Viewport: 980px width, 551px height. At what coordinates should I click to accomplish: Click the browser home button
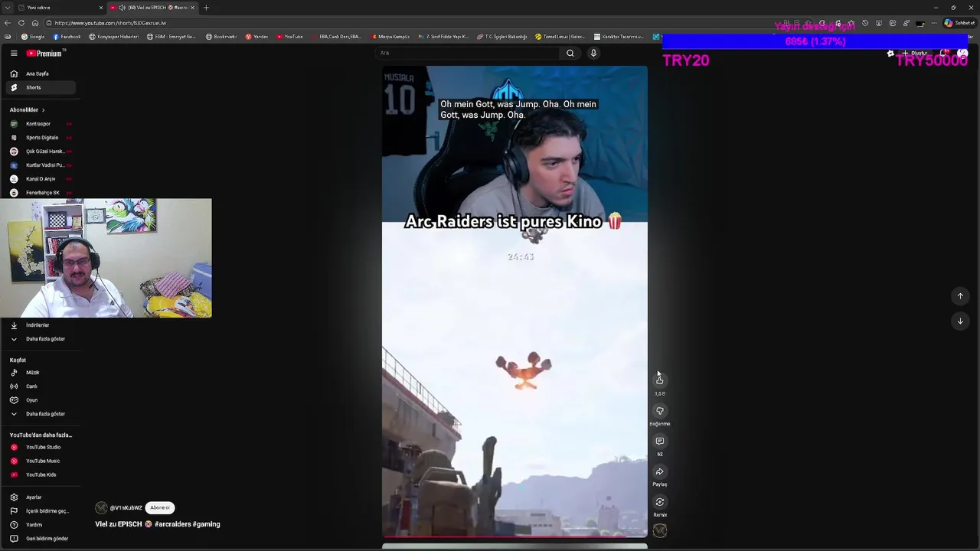coord(35,23)
